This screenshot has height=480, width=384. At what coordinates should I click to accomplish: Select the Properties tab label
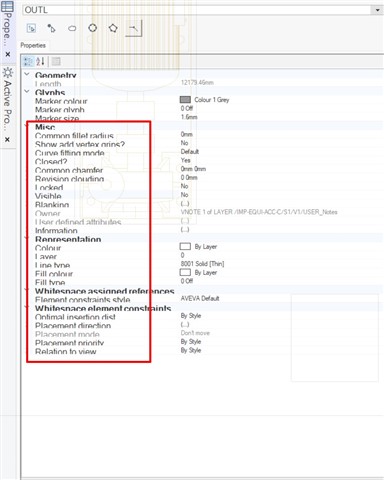[33, 45]
